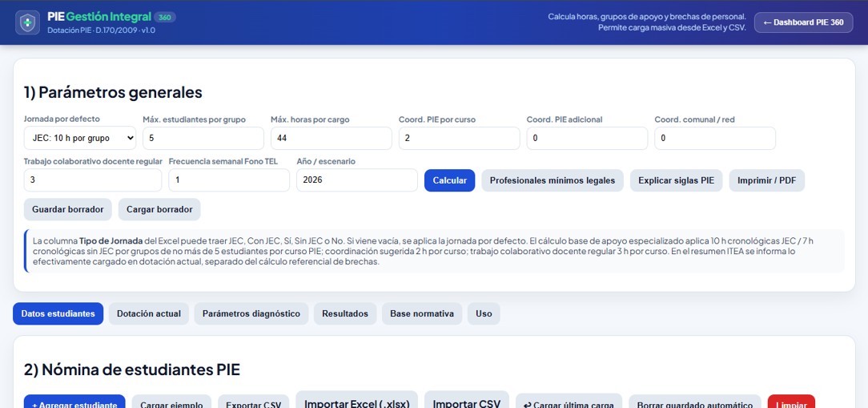Click Explicar siglas PIE button
This screenshot has width=868, height=408.
pyautogui.click(x=676, y=180)
